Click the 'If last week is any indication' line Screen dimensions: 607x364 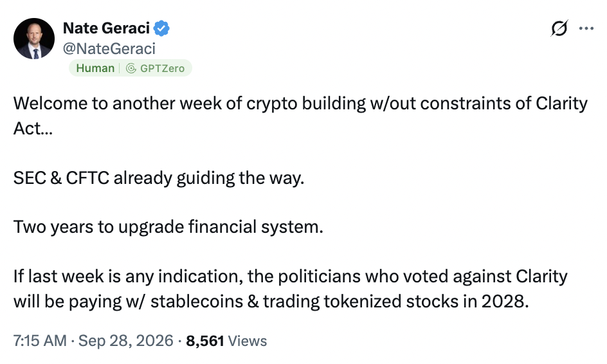click(291, 277)
